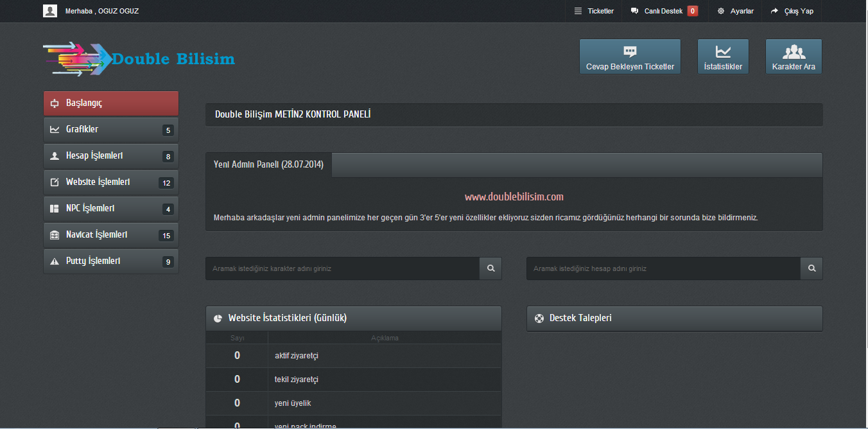Click the Website İstatistikleri (Günlük) header
Screen dimensions: 868x429
tap(354, 319)
